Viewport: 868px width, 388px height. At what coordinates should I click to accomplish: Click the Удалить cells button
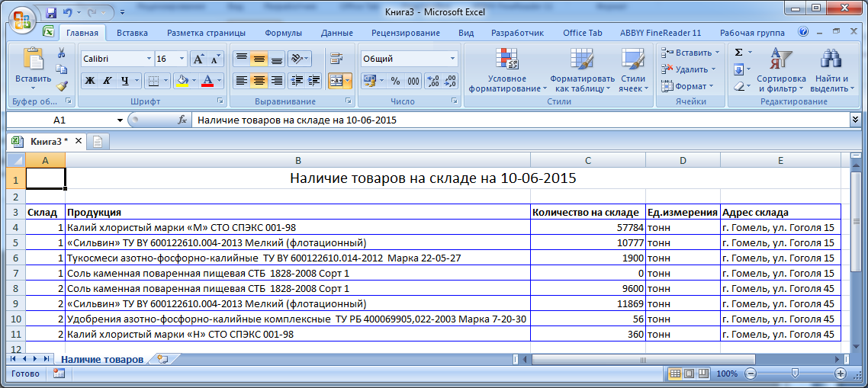[690, 69]
